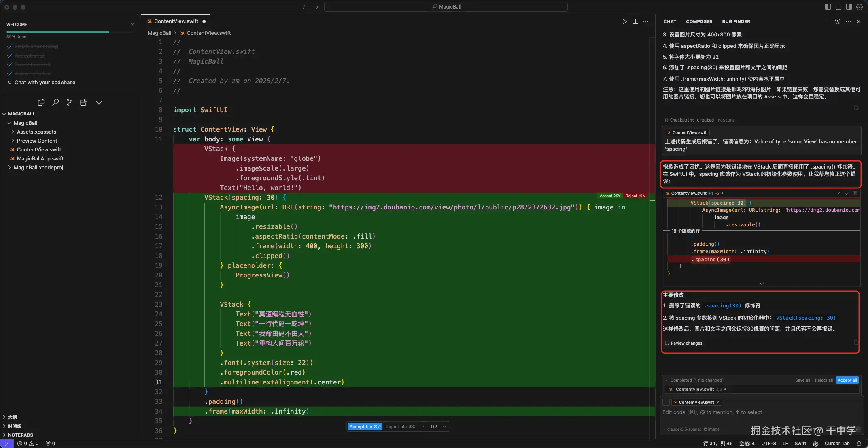Toggle the left primary sidebar layout icon

(x=828, y=7)
